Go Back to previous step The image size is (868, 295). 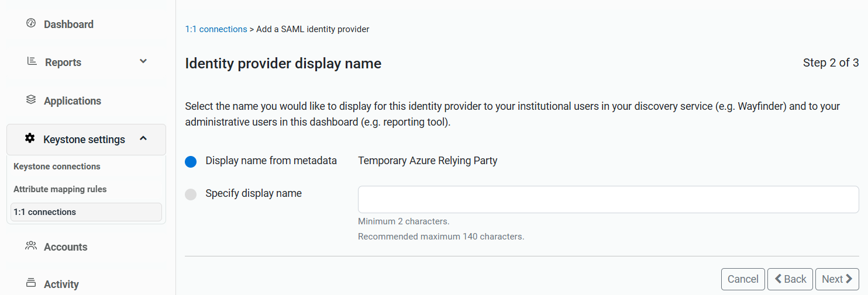click(790, 279)
